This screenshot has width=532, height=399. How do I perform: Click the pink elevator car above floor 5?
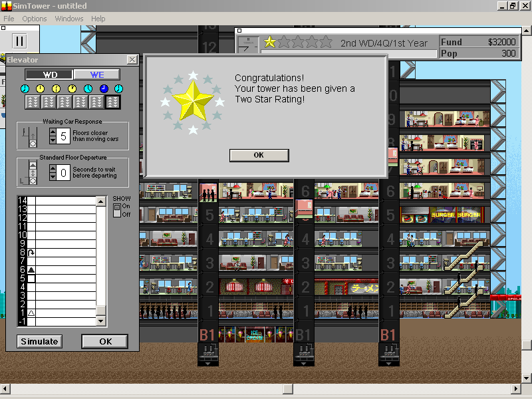304,209
